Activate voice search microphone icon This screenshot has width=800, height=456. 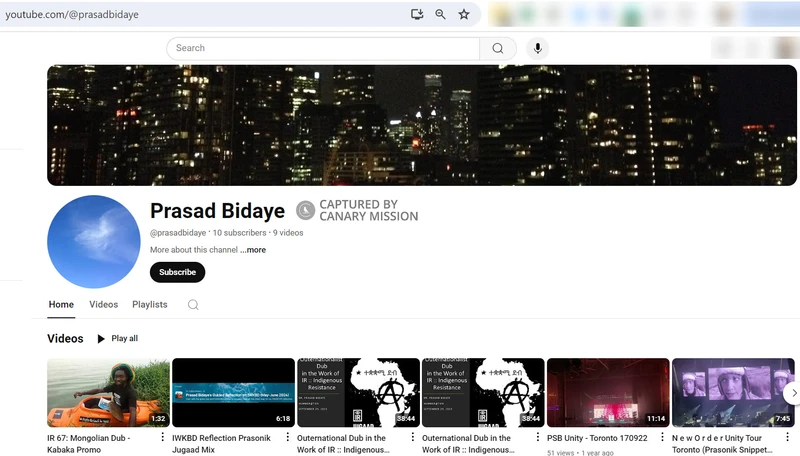pyautogui.click(x=537, y=48)
